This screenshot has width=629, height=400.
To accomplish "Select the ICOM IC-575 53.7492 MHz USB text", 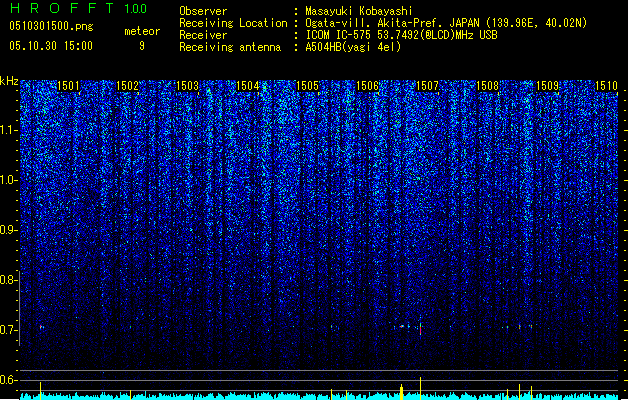I will 401,35.
